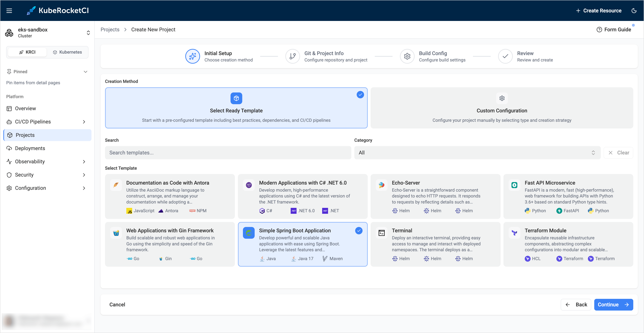
Task: Select Modern Applications with C# .NET 6.0 template
Action: (303, 196)
